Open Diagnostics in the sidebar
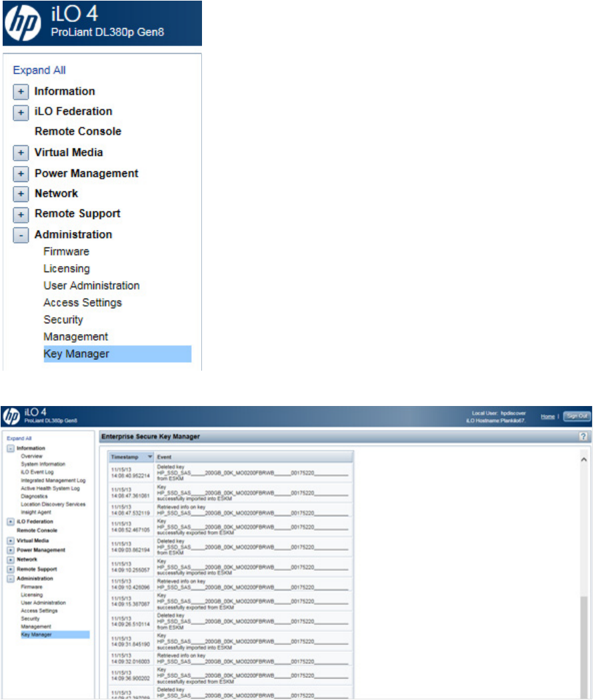This screenshot has height=700, width=594. click(34, 497)
